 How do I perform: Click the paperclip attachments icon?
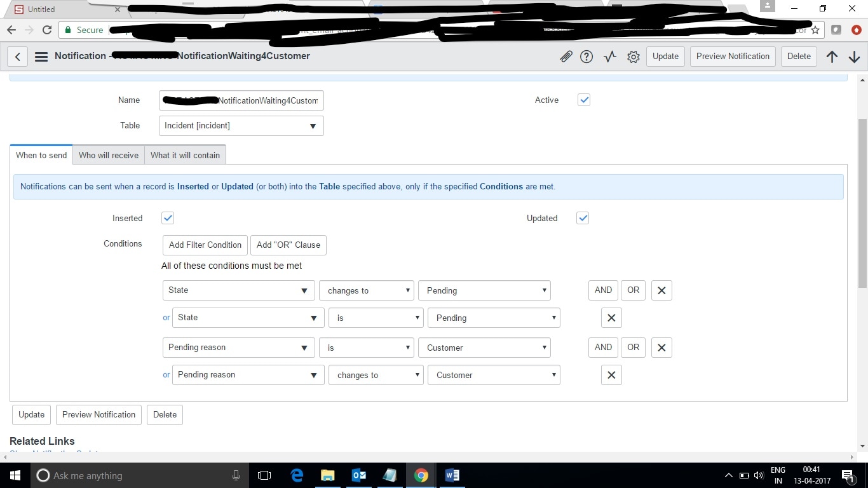[x=566, y=57]
